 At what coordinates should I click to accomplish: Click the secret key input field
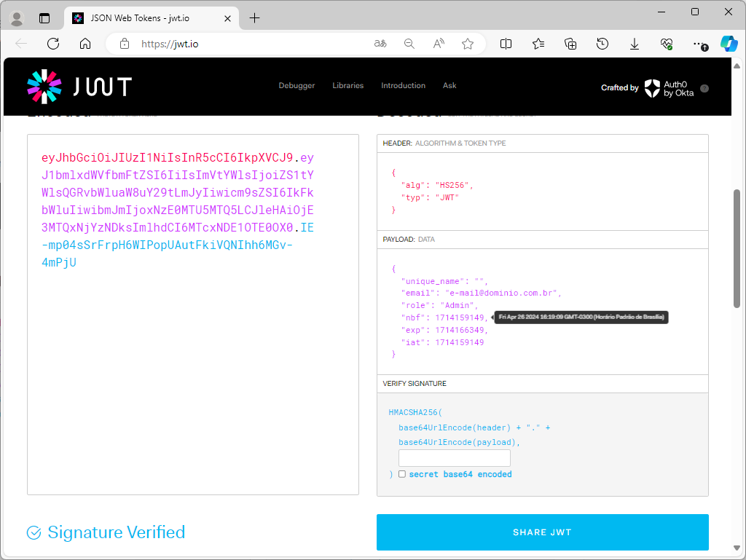click(x=455, y=458)
